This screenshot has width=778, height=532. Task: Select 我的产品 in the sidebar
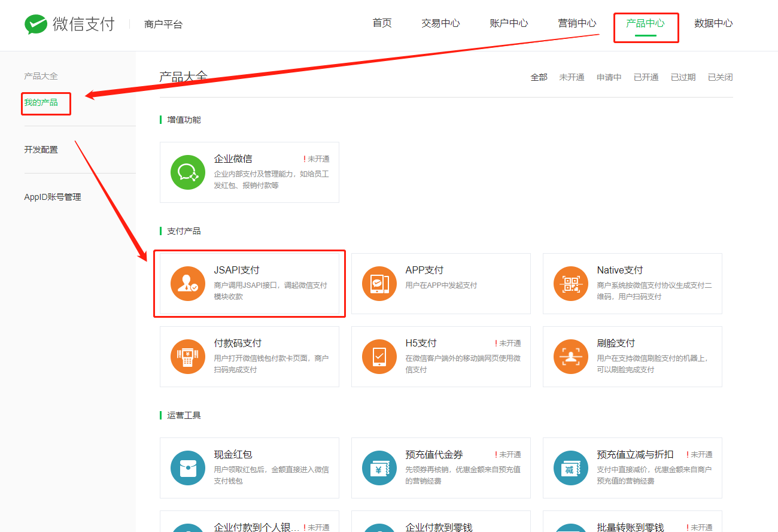coord(41,103)
